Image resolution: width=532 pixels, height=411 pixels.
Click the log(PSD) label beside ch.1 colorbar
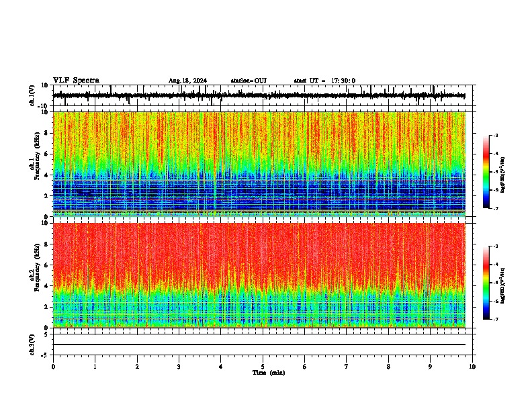[x=502, y=175]
